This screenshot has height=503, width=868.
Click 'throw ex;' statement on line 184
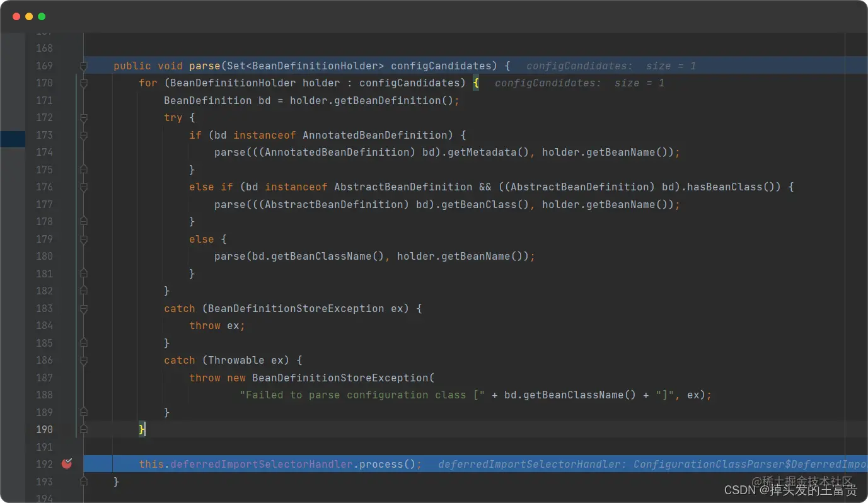pos(217,326)
